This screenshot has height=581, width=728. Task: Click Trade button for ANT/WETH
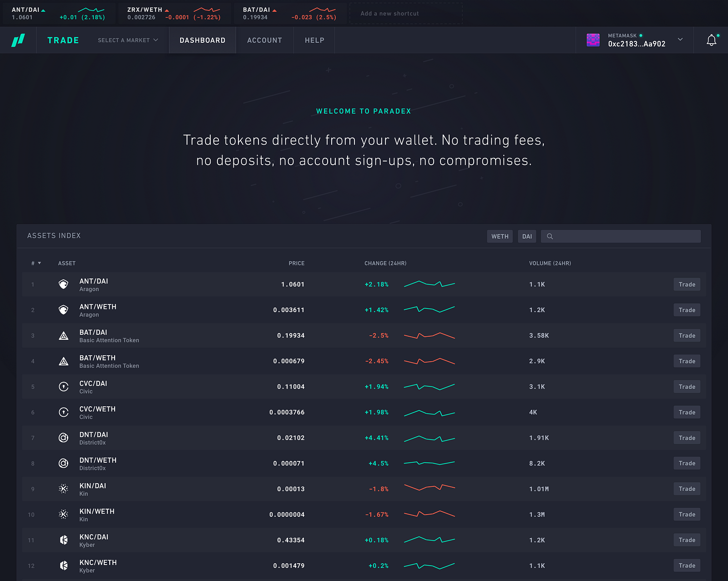[687, 310]
